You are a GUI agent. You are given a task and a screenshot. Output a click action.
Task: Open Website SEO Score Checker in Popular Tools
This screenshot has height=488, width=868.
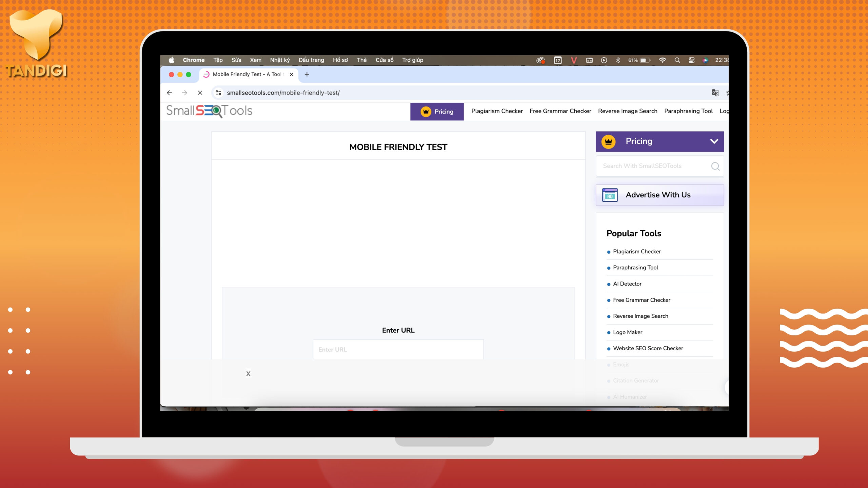coord(648,348)
